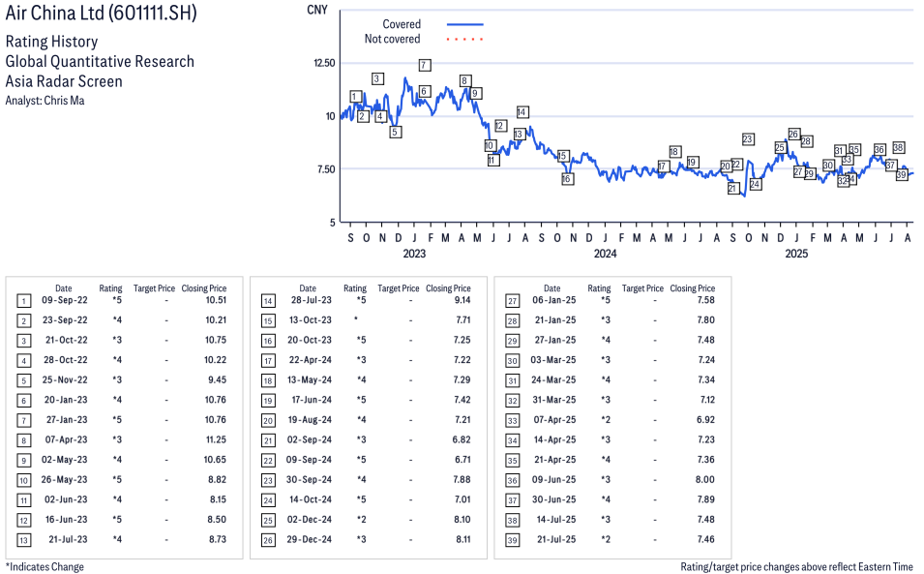
Task: Click the date cell '28-Jul-23'
Action: click(312, 300)
